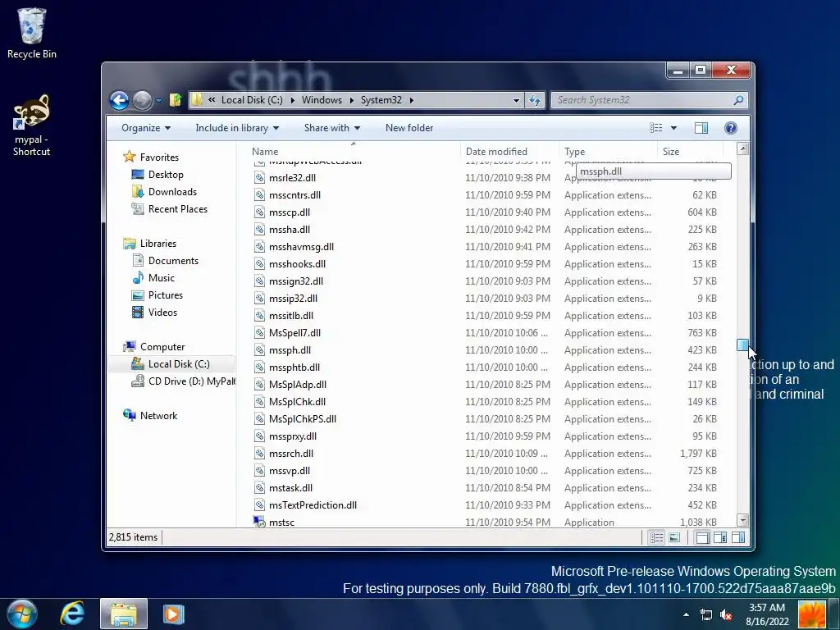
Task: Open the Pictures library
Action: pos(157,295)
